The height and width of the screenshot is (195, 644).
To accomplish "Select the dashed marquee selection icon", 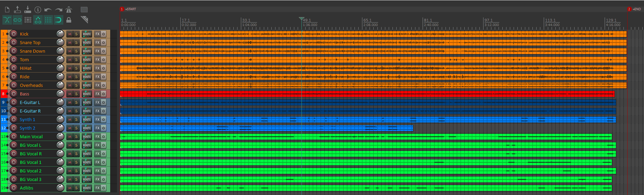I will 84,10.
